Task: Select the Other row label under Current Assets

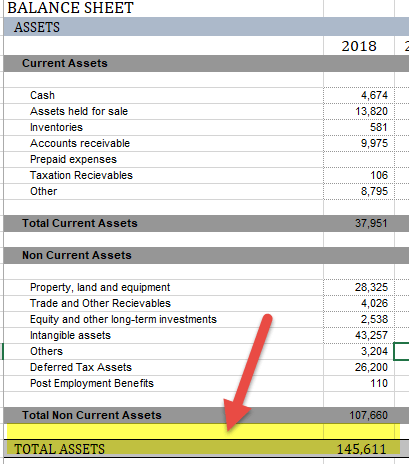Action: [44, 191]
